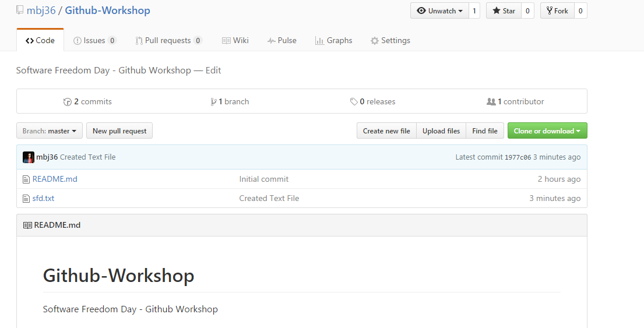The height and width of the screenshot is (328, 644).
Task: Click the exclamation icon on the Issues tab
Action: (x=77, y=41)
